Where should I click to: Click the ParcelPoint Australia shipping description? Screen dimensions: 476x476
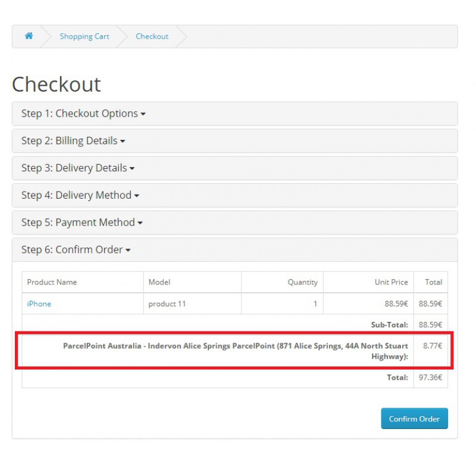tap(236, 351)
